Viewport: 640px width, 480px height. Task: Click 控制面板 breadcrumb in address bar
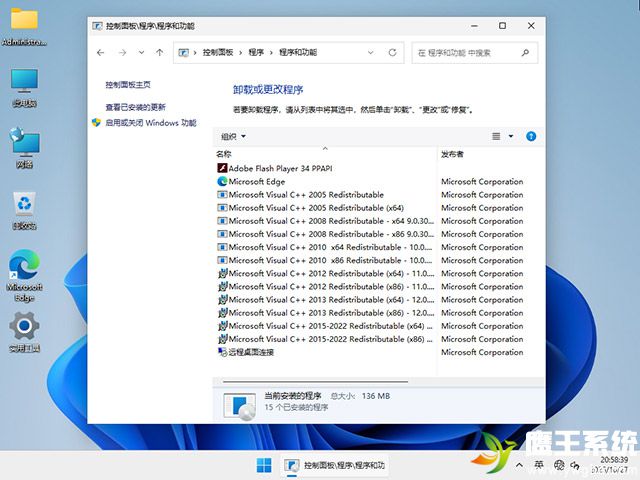[218, 52]
